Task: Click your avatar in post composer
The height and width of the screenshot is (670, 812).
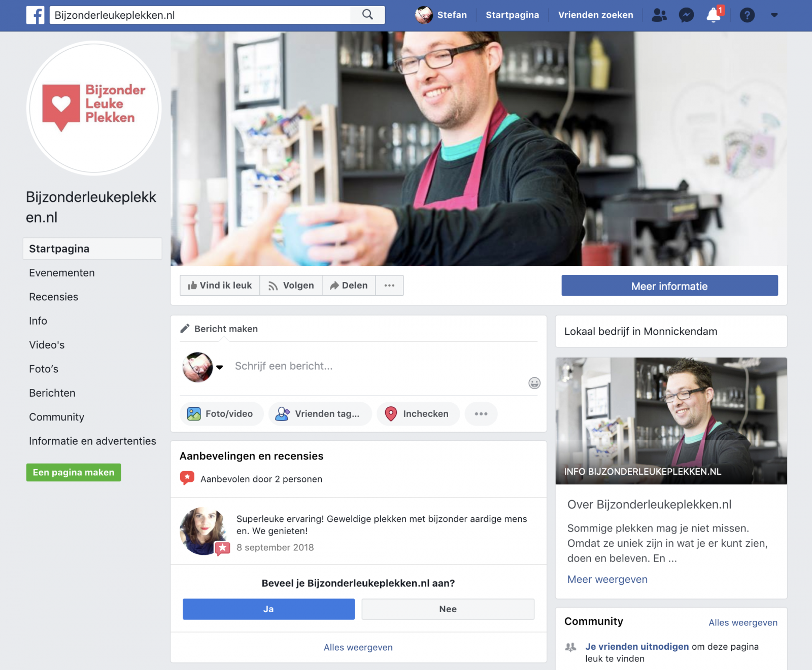Action: (197, 367)
